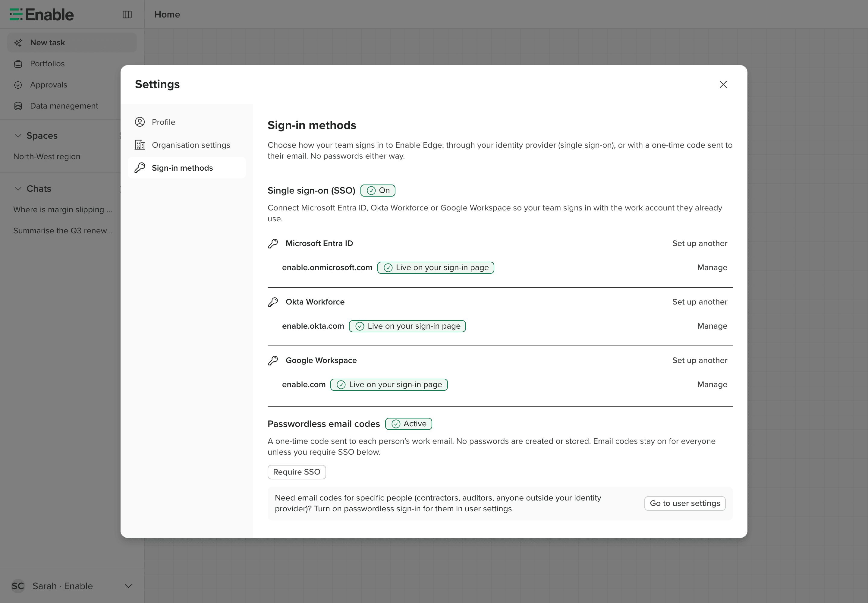Click the Data management database icon
Screen dimensions: 868x603
18,106
